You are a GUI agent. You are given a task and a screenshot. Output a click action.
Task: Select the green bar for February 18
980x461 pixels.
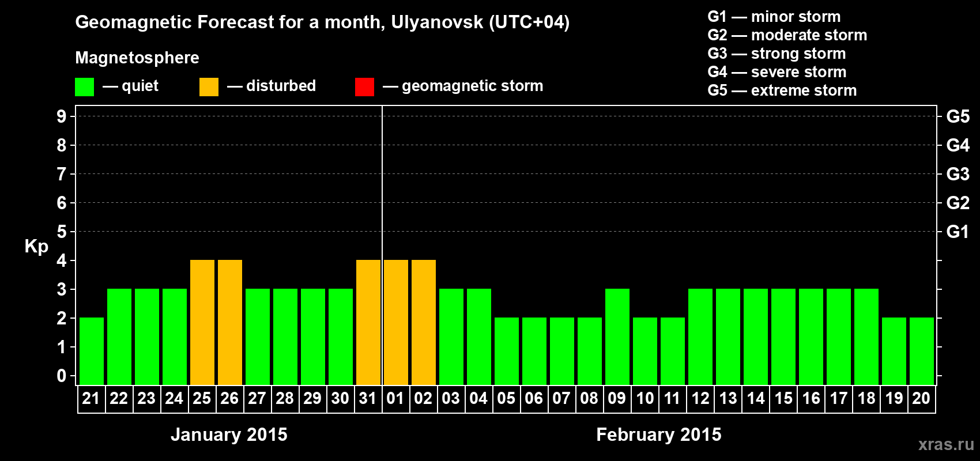tap(866, 337)
